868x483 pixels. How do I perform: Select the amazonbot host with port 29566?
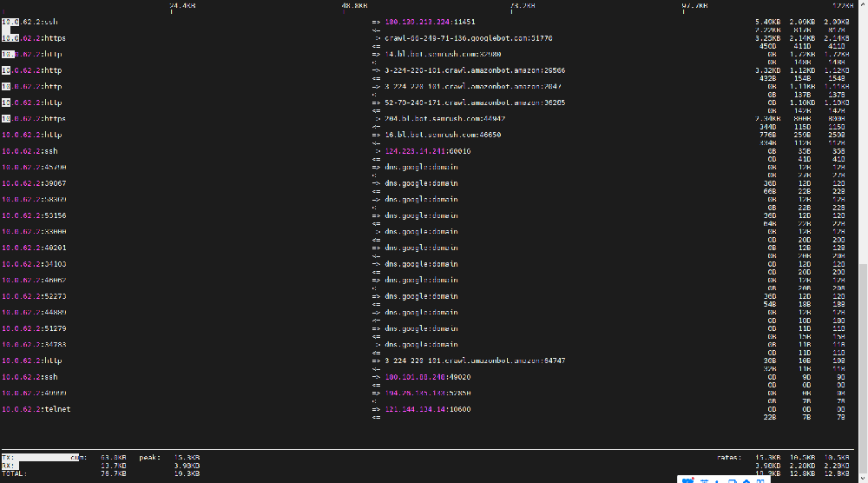click(475, 70)
